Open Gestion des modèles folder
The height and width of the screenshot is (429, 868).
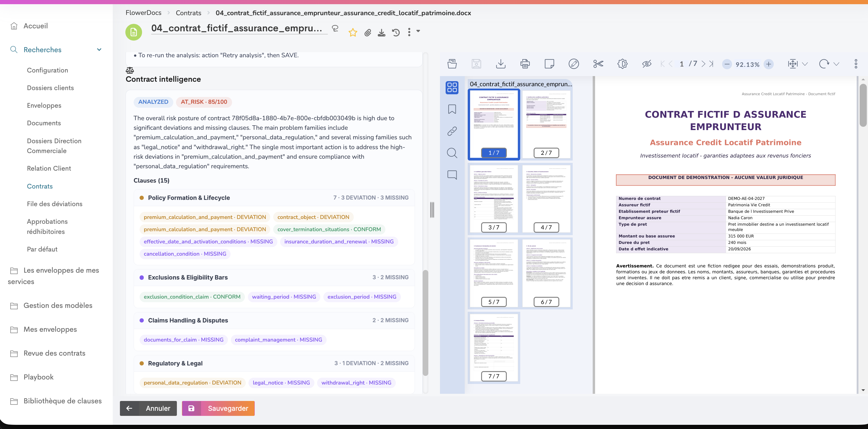point(58,305)
